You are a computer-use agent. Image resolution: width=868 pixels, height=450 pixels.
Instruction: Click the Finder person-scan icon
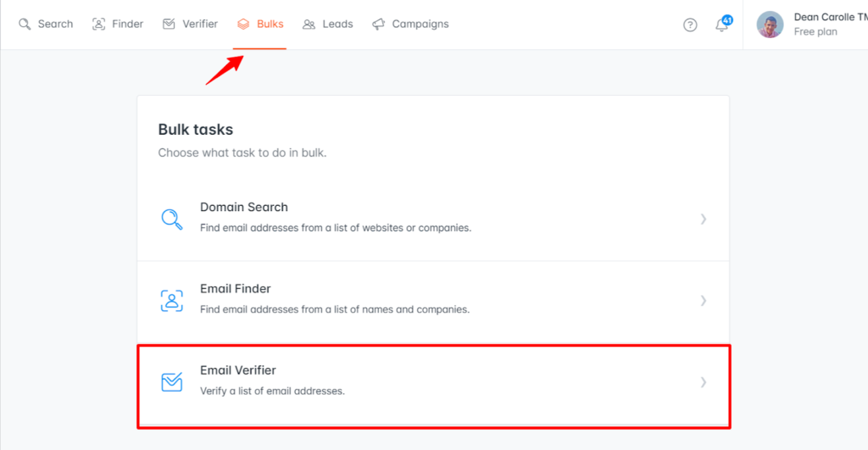click(x=99, y=25)
